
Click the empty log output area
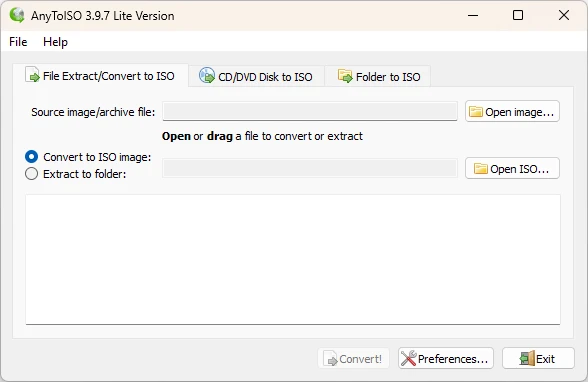coord(293,259)
